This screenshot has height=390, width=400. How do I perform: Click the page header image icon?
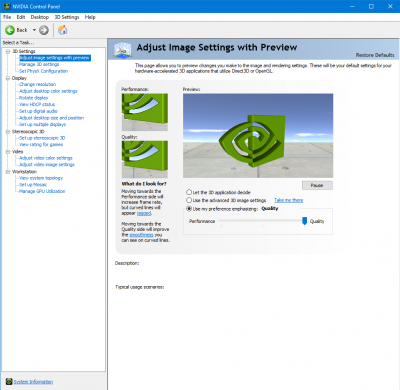122,50
